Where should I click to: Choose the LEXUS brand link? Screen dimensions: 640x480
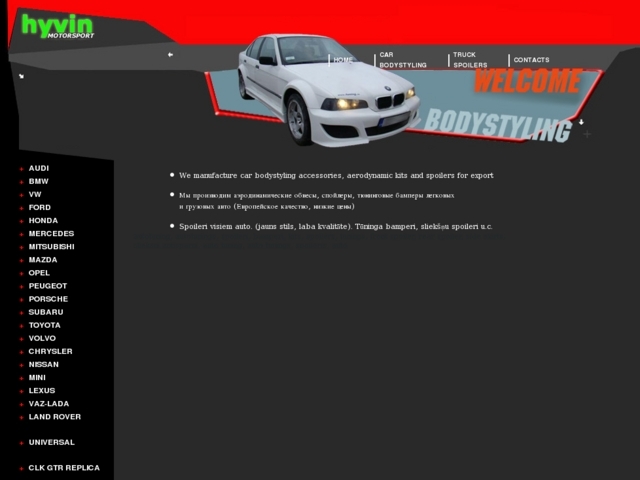click(42, 390)
